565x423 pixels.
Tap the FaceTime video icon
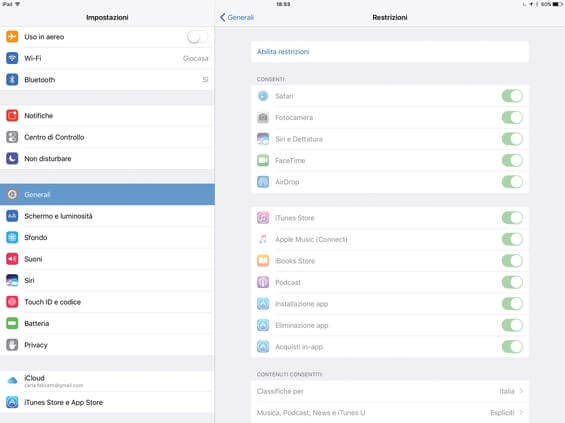tap(263, 160)
